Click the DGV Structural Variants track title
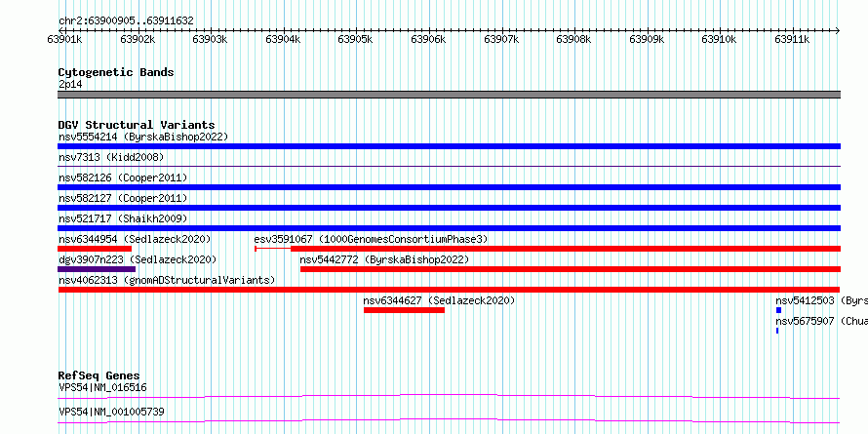Image resolution: width=868 pixels, height=434 pixels. pyautogui.click(x=137, y=125)
